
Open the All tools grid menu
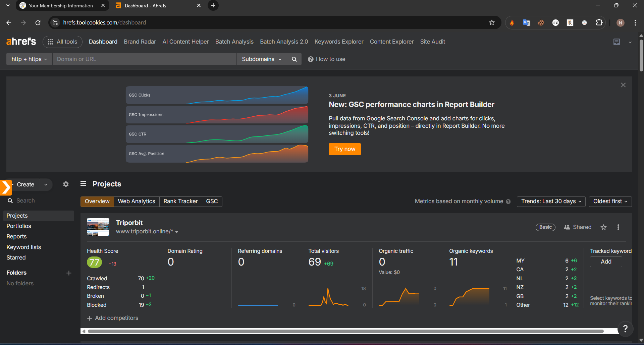(x=62, y=42)
